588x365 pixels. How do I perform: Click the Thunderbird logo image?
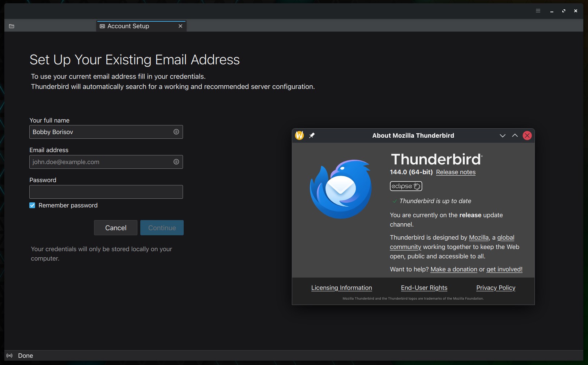[340, 189]
